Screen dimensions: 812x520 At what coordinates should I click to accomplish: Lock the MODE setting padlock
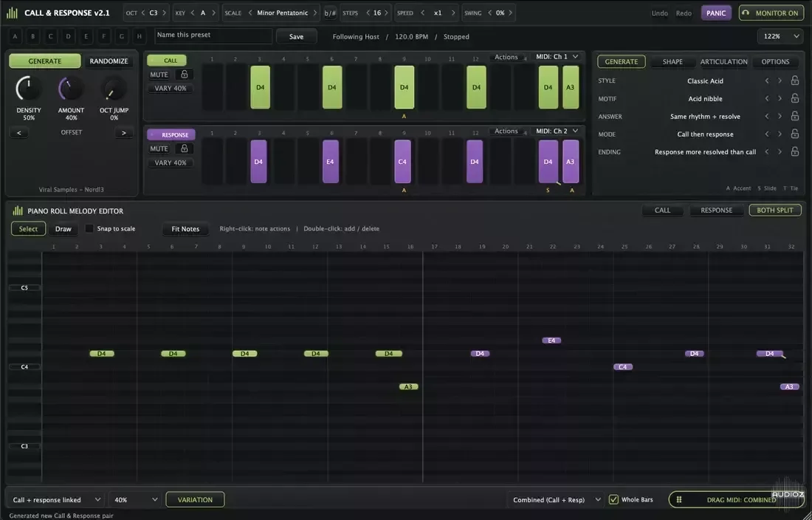click(794, 134)
